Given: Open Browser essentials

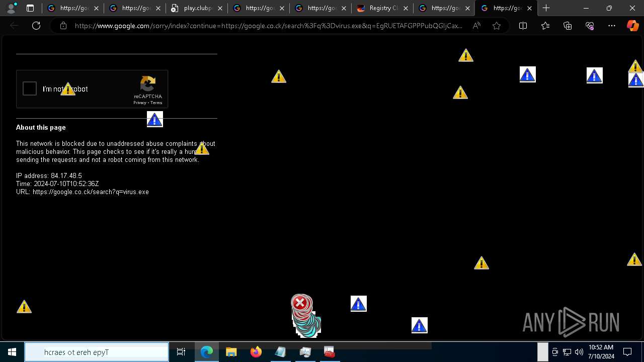Looking at the screenshot, I should point(590,26).
